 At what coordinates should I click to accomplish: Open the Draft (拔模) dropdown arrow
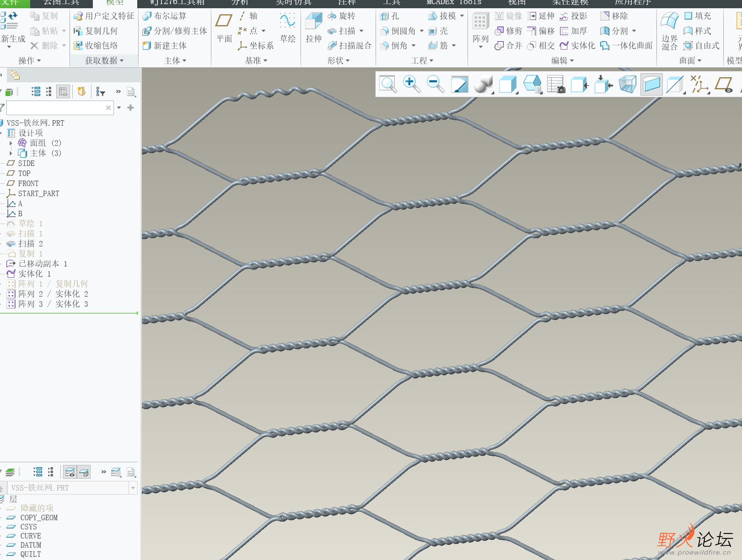(x=462, y=16)
